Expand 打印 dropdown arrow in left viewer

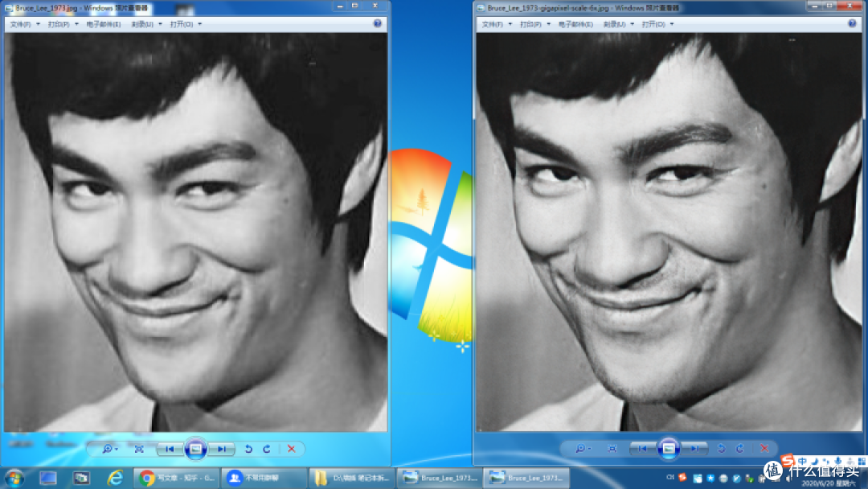[76, 24]
